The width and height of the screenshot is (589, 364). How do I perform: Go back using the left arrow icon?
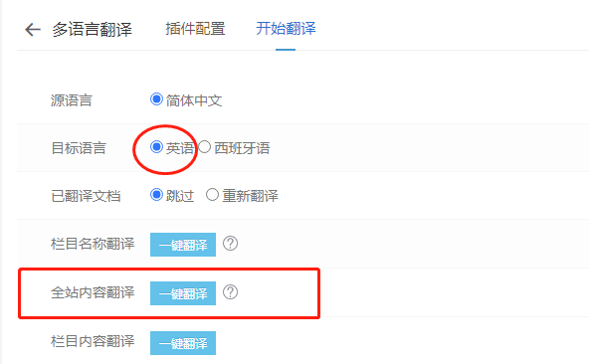(32, 30)
